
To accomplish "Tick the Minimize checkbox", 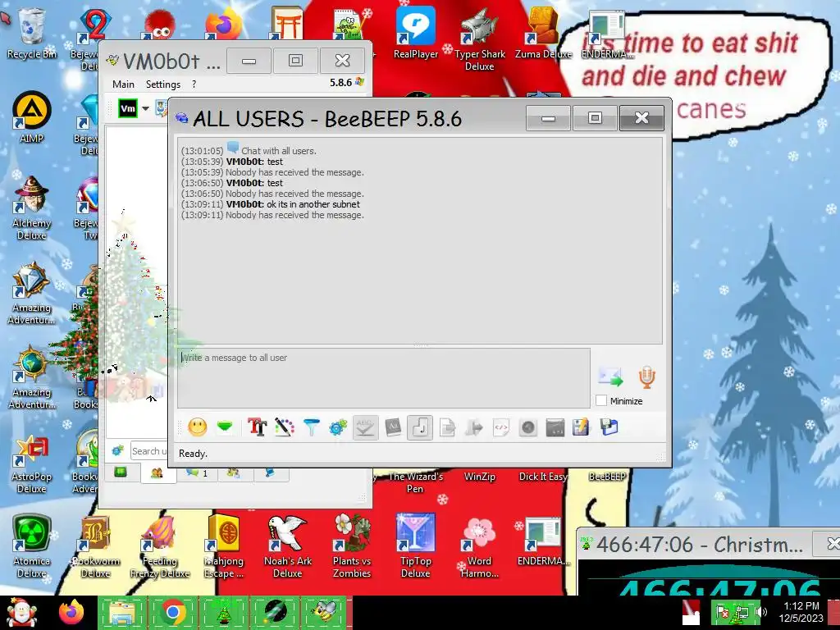I will point(601,400).
